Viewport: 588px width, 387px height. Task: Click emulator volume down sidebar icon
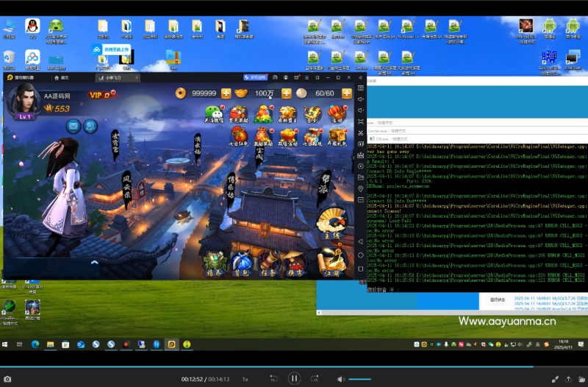coord(361,110)
